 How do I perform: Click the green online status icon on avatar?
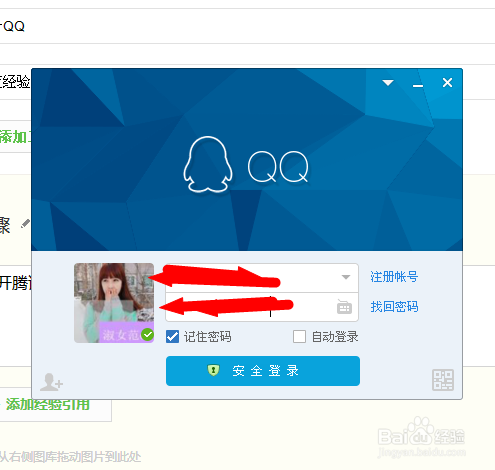[147, 334]
